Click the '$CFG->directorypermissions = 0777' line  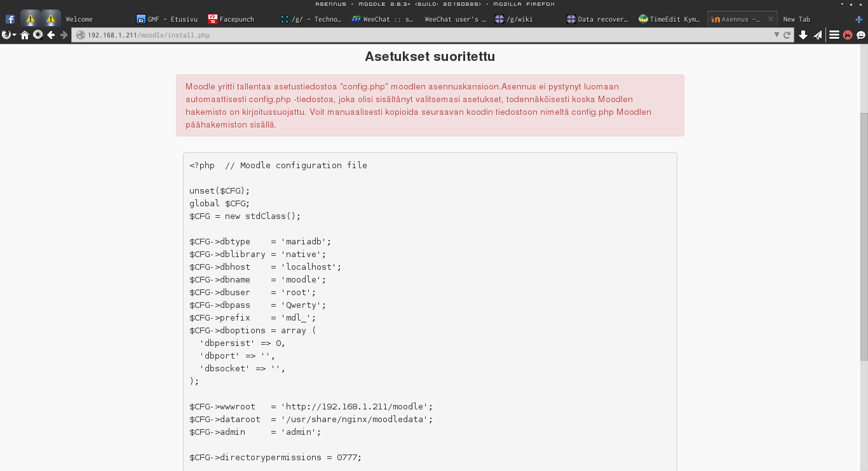point(276,457)
